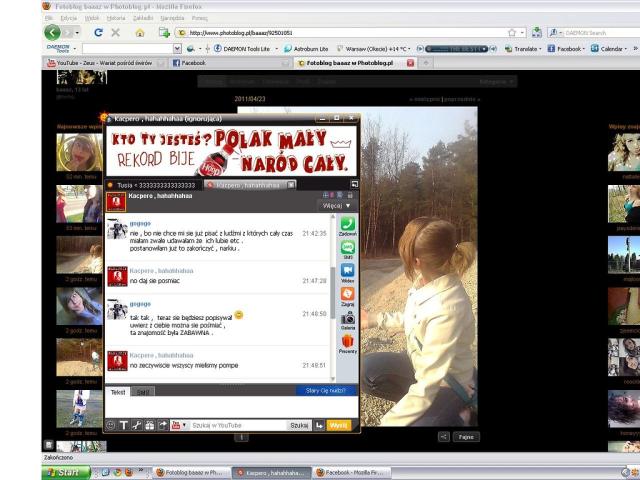The image size is (640, 480).
Task: Close the Kacpero chat tab
Action: coord(291,185)
